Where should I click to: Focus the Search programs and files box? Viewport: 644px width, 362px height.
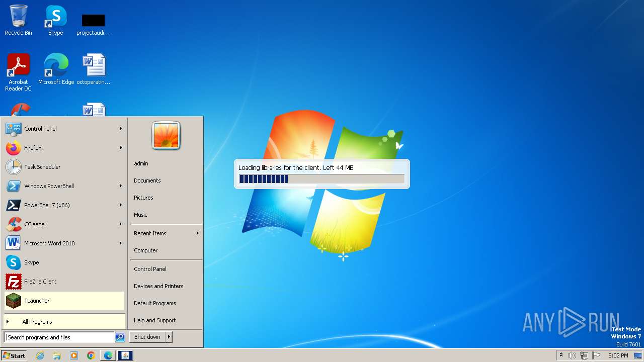(x=59, y=337)
